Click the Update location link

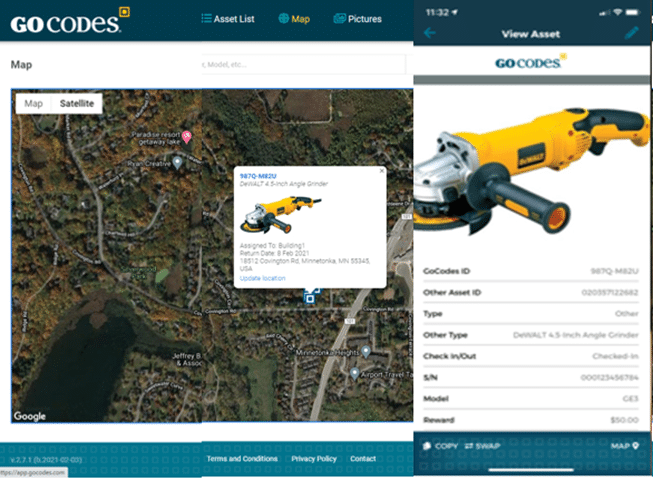tap(262, 277)
